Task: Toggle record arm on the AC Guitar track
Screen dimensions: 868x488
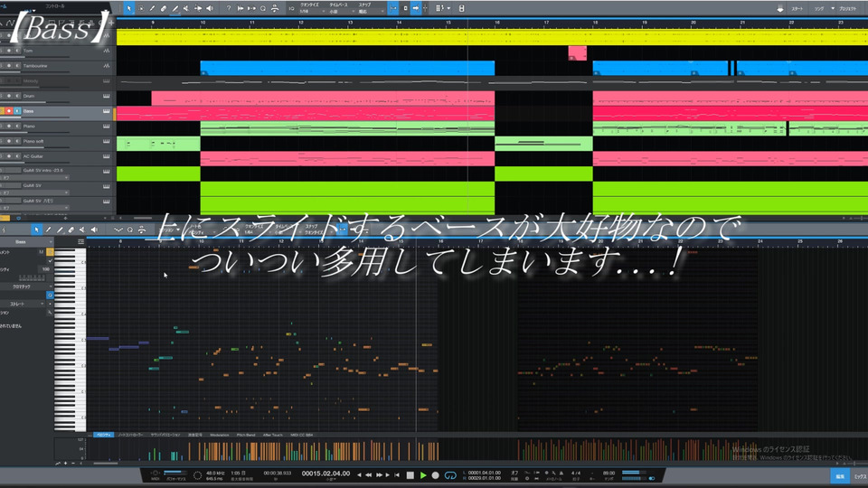Action: pos(9,156)
